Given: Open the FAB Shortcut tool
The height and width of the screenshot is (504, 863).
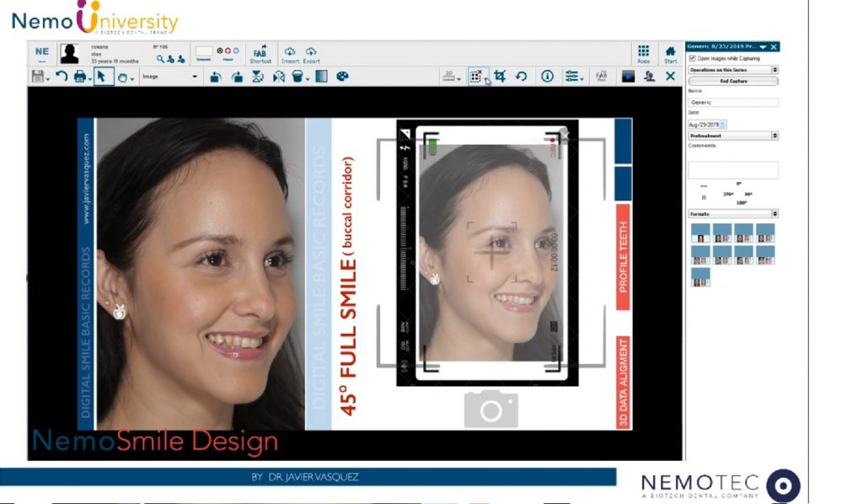Looking at the screenshot, I should (x=260, y=54).
